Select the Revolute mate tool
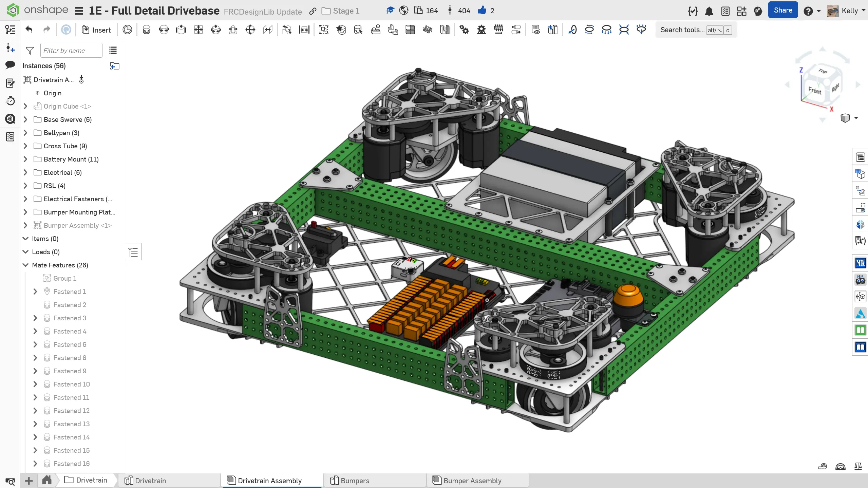Viewport: 868px width, 488px height. click(164, 30)
